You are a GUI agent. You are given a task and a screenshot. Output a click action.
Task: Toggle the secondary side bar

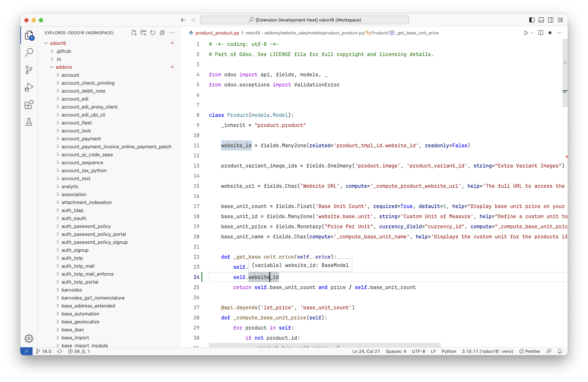click(x=551, y=20)
